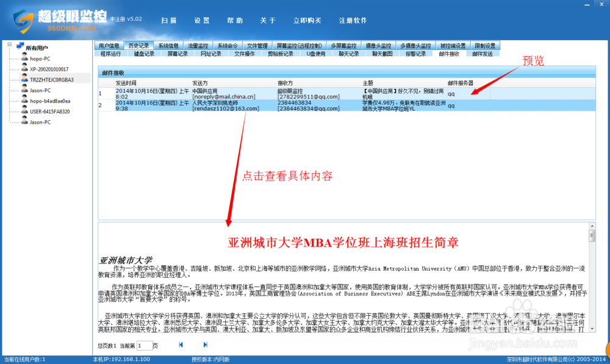
Task: Select the 文件操作 sub-tab
Action: [245, 54]
